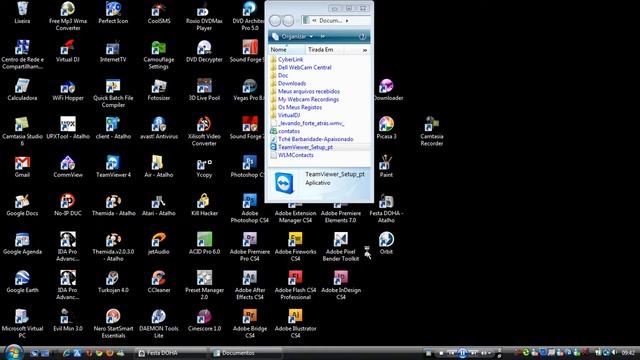Launch Google Docs desktop icon
Screen dimensions: 640x360
(x=22, y=205)
